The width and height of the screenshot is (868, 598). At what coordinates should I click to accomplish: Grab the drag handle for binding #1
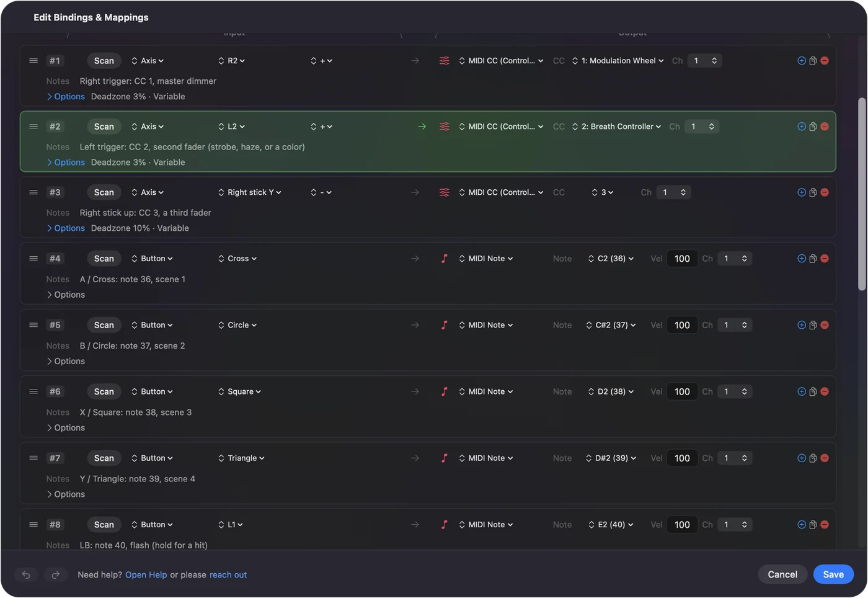(33, 61)
